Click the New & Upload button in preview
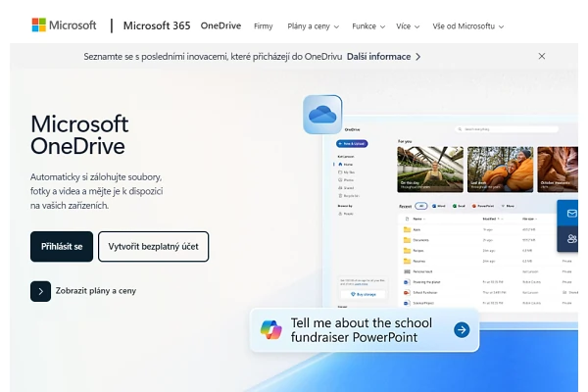This screenshot has height=392, width=588. point(352,144)
